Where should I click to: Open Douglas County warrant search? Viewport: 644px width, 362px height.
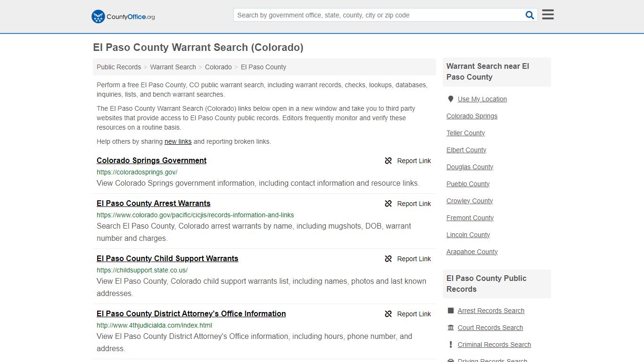pyautogui.click(x=470, y=167)
